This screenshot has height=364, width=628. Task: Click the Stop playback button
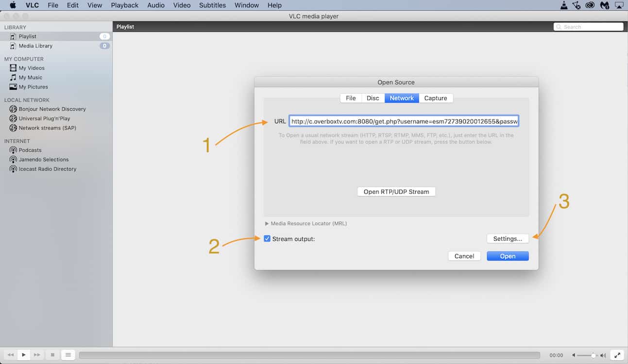tap(52, 355)
